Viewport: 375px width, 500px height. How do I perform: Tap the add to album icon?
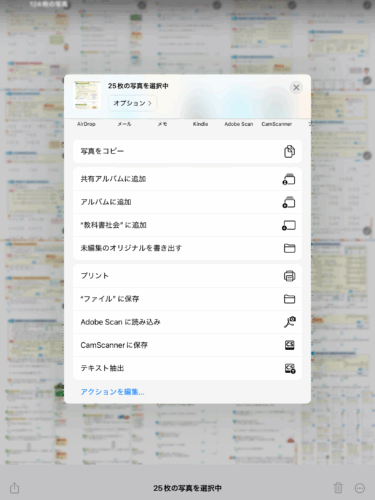pyautogui.click(x=289, y=202)
